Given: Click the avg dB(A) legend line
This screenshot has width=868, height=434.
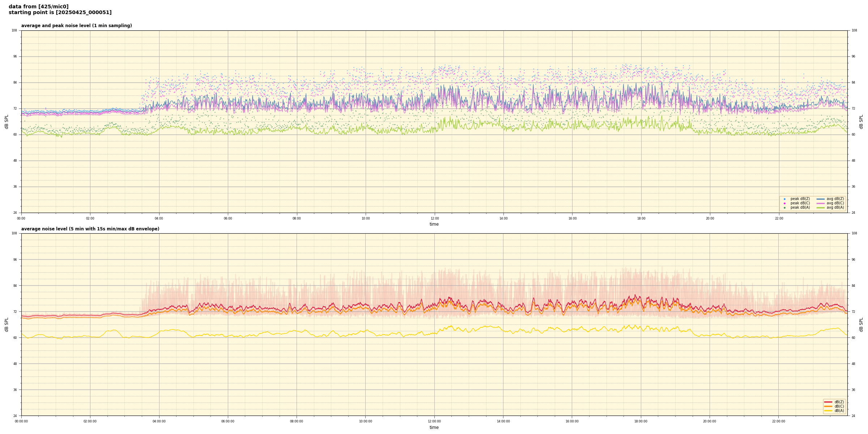Looking at the screenshot, I should pos(821,208).
